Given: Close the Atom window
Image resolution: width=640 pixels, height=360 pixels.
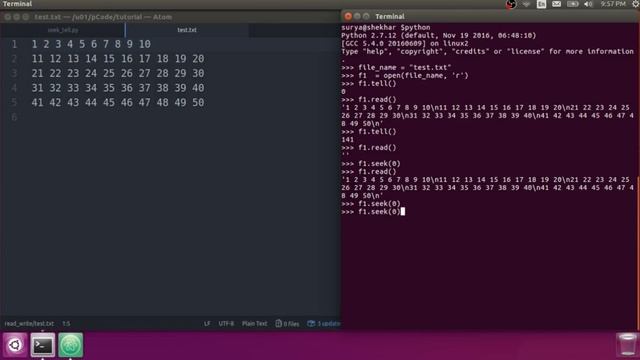Looking at the screenshot, I should click(7, 17).
